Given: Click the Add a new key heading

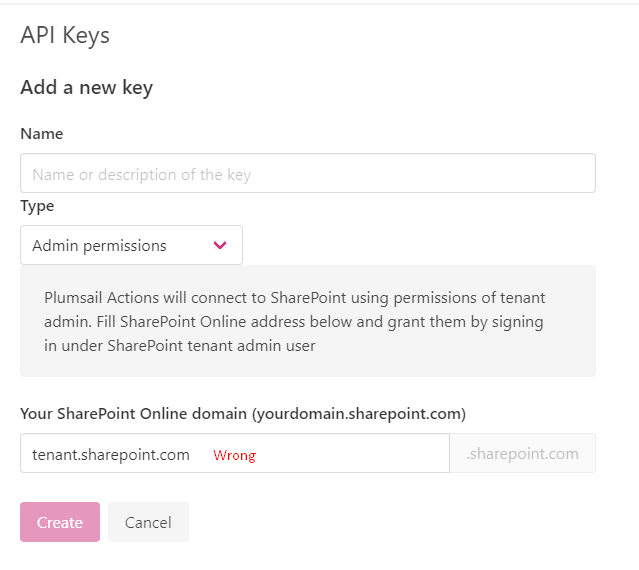Looking at the screenshot, I should (86, 87).
